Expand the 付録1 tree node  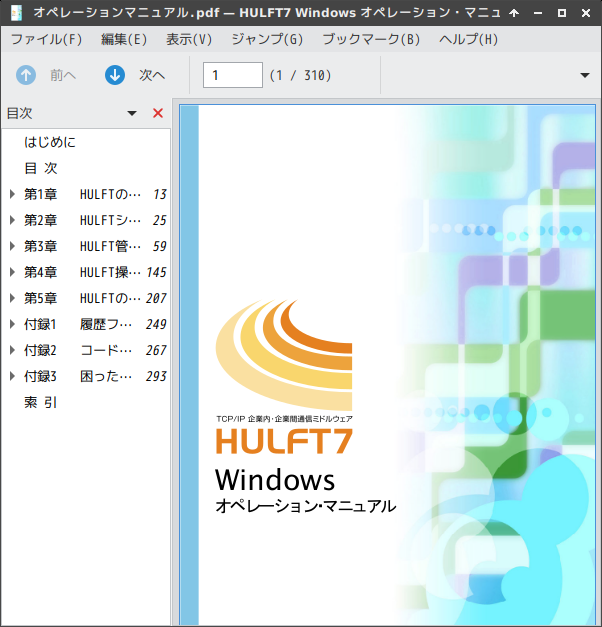point(12,324)
